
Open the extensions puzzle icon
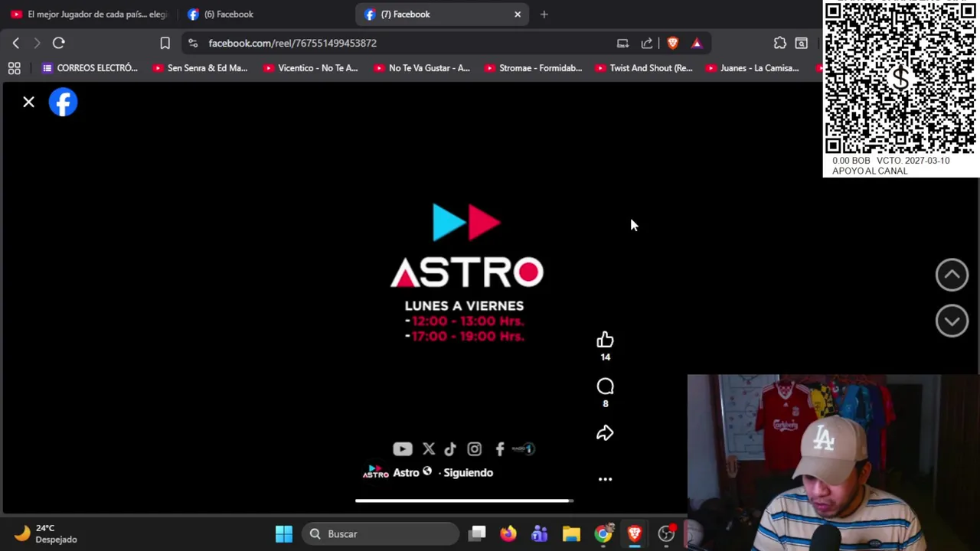coord(779,43)
